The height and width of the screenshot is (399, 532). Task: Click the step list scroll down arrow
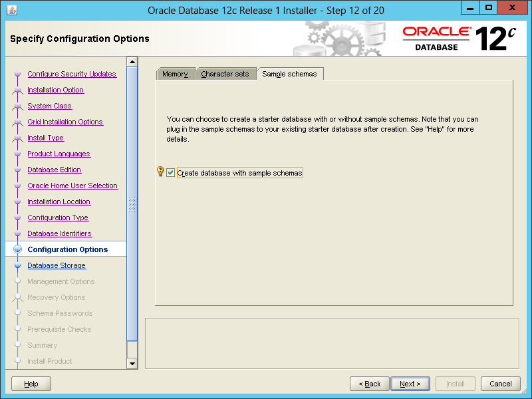[x=132, y=363]
